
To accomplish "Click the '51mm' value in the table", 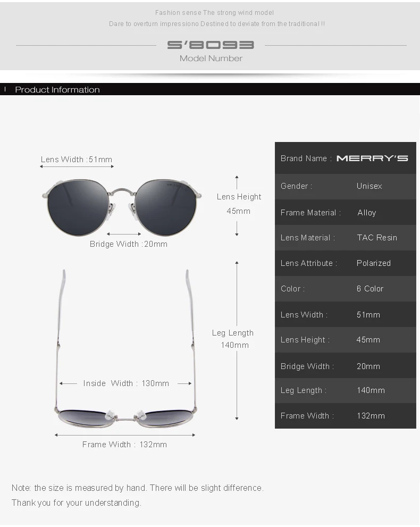I will click(x=368, y=315).
